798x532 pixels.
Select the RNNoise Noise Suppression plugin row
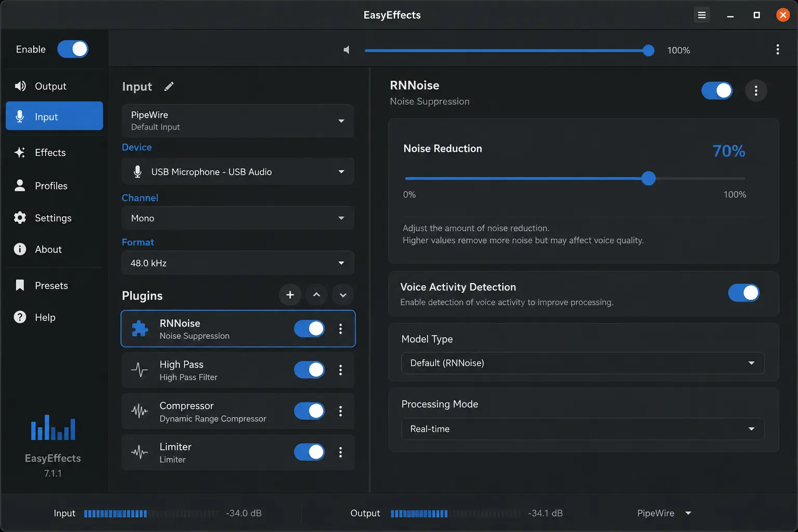point(238,328)
